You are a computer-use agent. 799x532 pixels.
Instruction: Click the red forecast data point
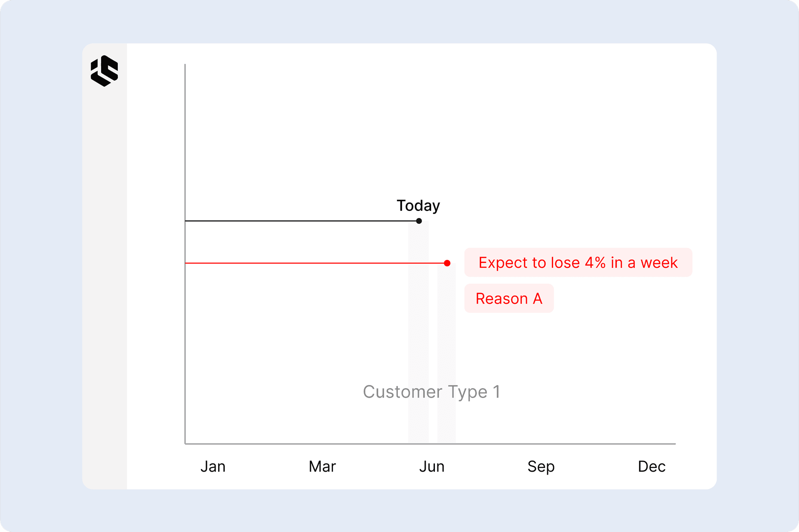point(447,263)
